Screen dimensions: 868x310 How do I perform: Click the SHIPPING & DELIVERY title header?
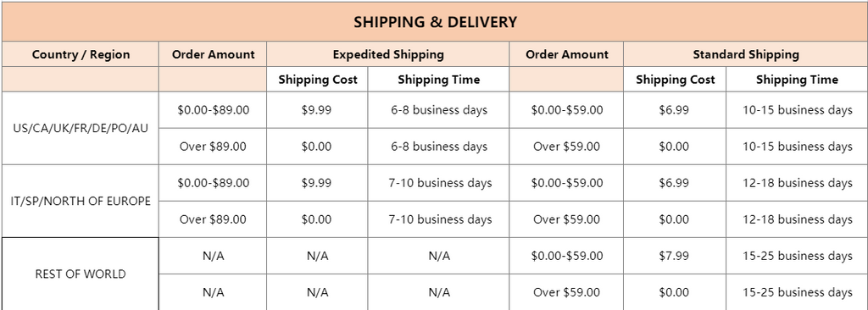(x=435, y=22)
